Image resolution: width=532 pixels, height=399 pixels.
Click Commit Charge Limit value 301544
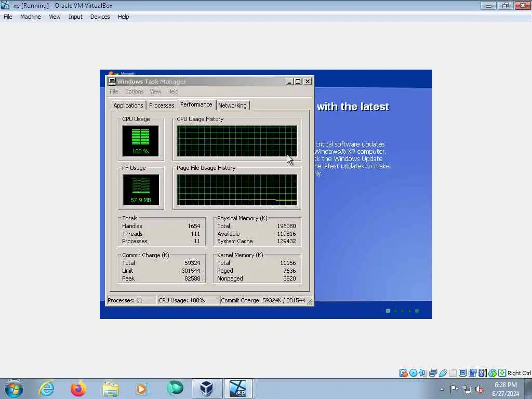click(191, 271)
